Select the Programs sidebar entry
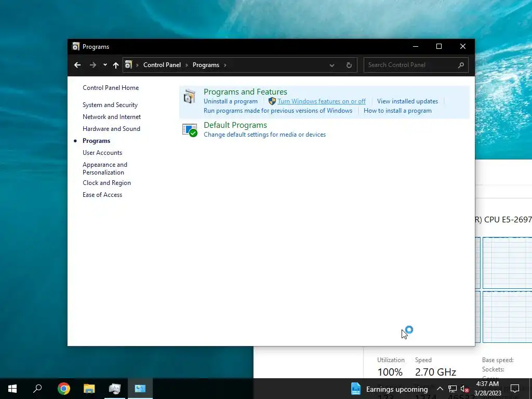 (96, 140)
